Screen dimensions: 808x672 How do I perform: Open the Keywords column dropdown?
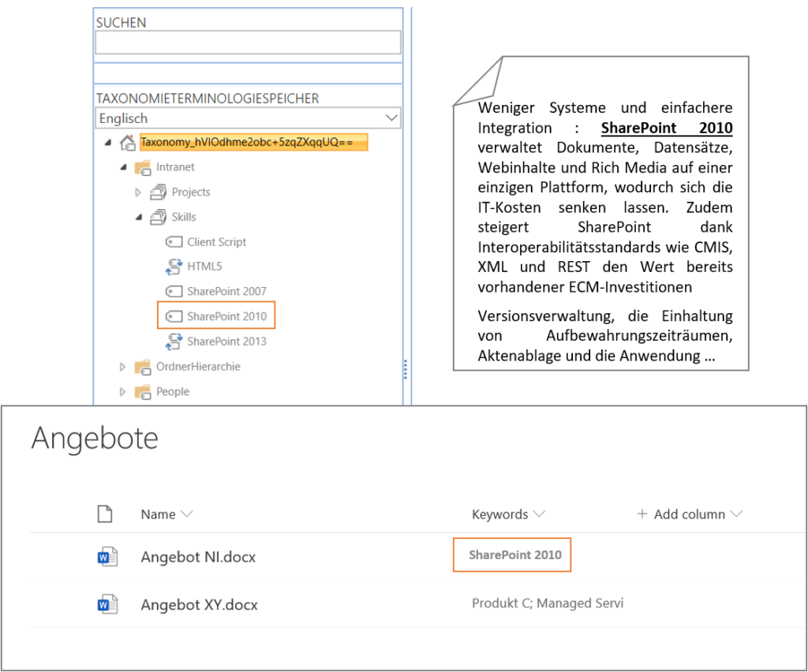[539, 514]
